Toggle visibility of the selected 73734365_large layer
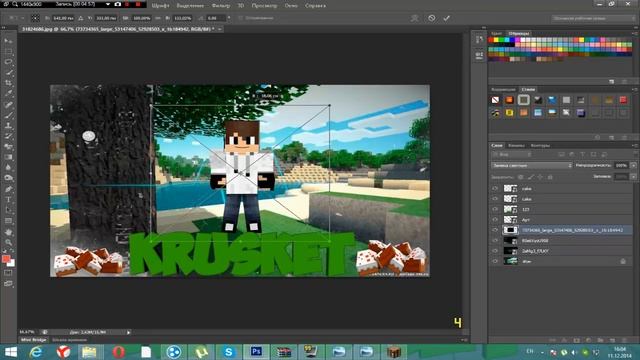The image size is (640, 360). pos(495,230)
